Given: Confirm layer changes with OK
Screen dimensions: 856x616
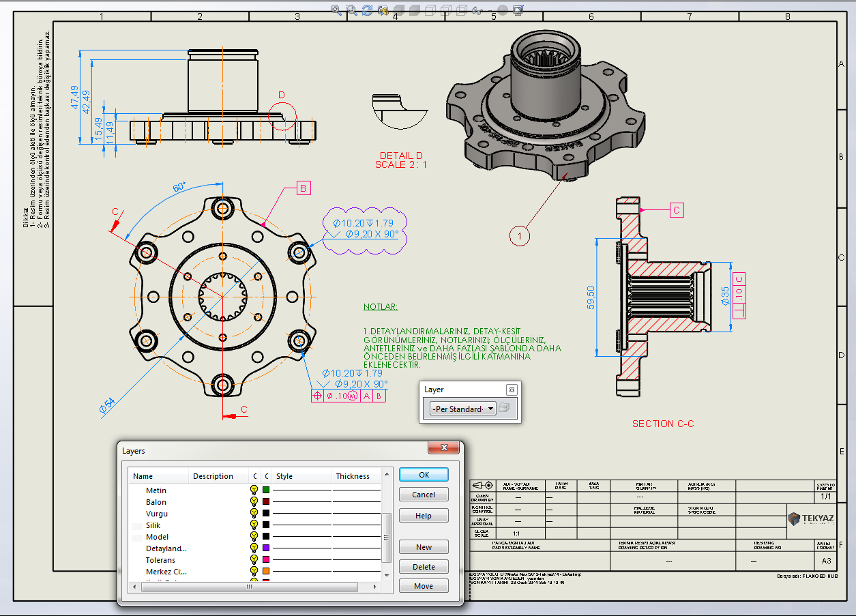Looking at the screenshot, I should point(423,474).
